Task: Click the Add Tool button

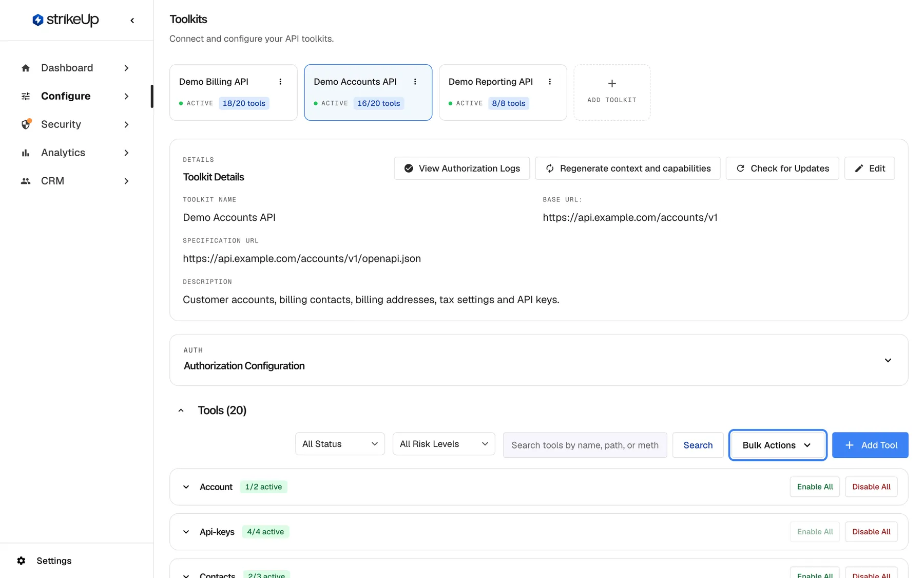Action: tap(870, 445)
